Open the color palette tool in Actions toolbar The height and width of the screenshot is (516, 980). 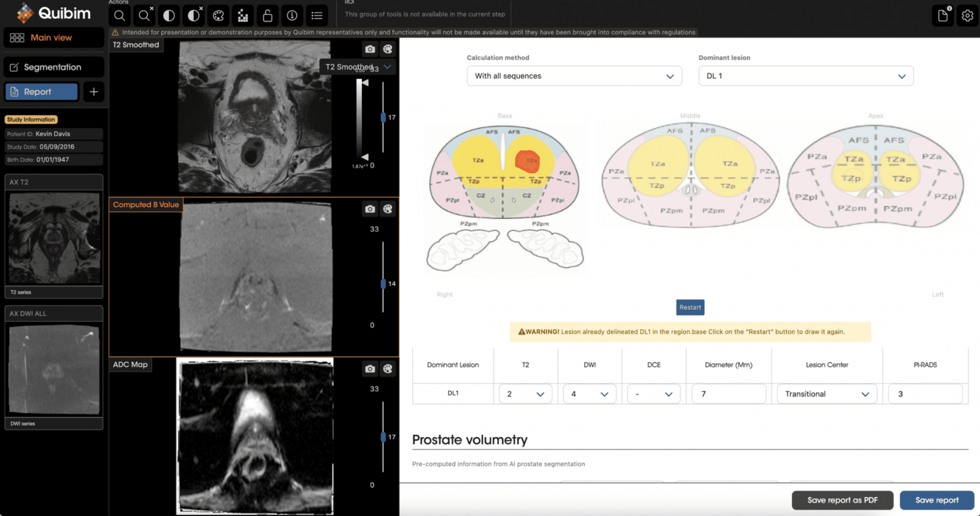pyautogui.click(x=218, y=16)
